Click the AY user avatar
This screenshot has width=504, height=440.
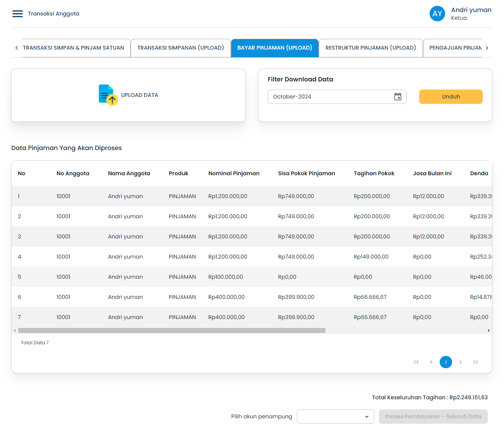pyautogui.click(x=437, y=14)
